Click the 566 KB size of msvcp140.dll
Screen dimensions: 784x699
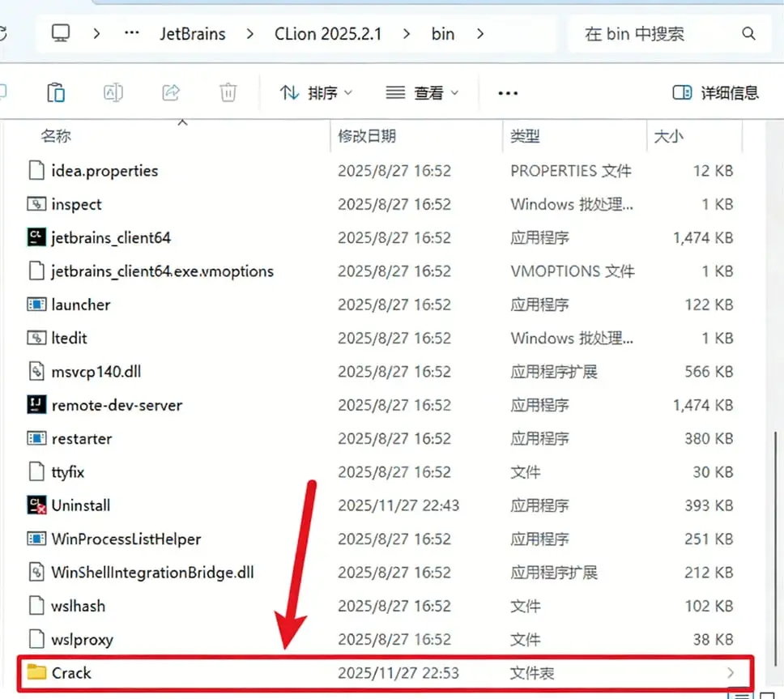709,372
